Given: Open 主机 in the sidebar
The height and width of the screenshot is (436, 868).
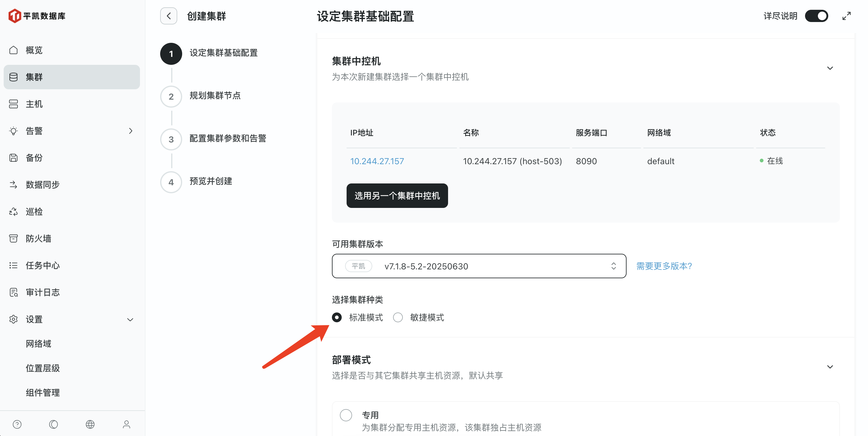Looking at the screenshot, I should click(x=34, y=104).
